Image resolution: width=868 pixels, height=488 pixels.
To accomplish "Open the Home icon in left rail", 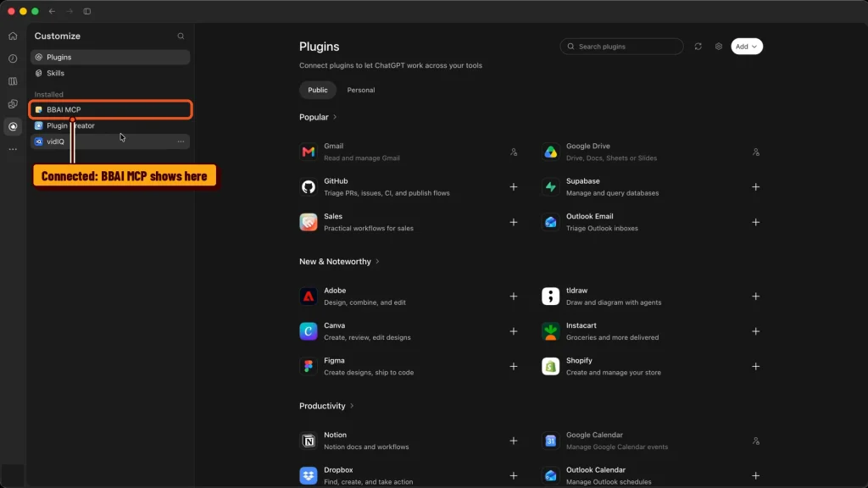I will click(x=13, y=36).
